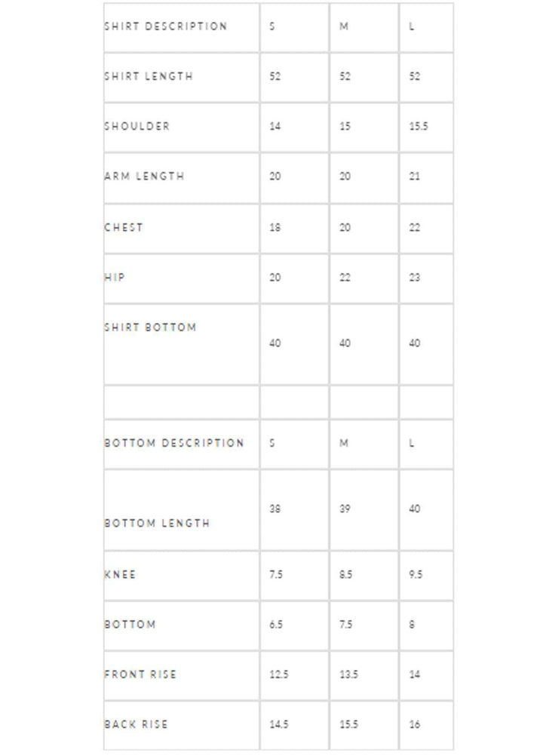Viewport: 543px width, 756px height.
Task: Click back rise value 16
Action: 414,724
